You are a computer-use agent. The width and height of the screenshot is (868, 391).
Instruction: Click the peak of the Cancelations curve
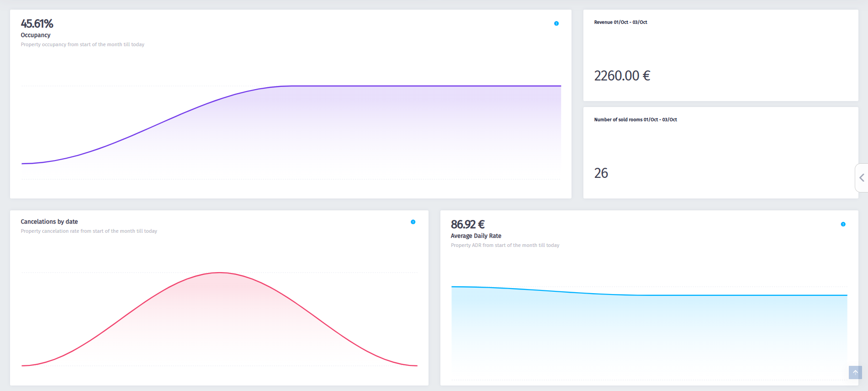pyautogui.click(x=220, y=273)
